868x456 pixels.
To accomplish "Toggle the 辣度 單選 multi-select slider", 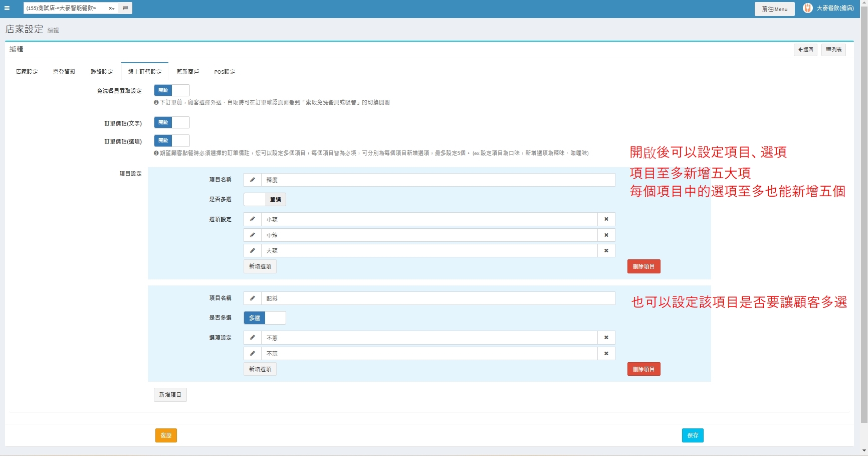I will tap(265, 199).
